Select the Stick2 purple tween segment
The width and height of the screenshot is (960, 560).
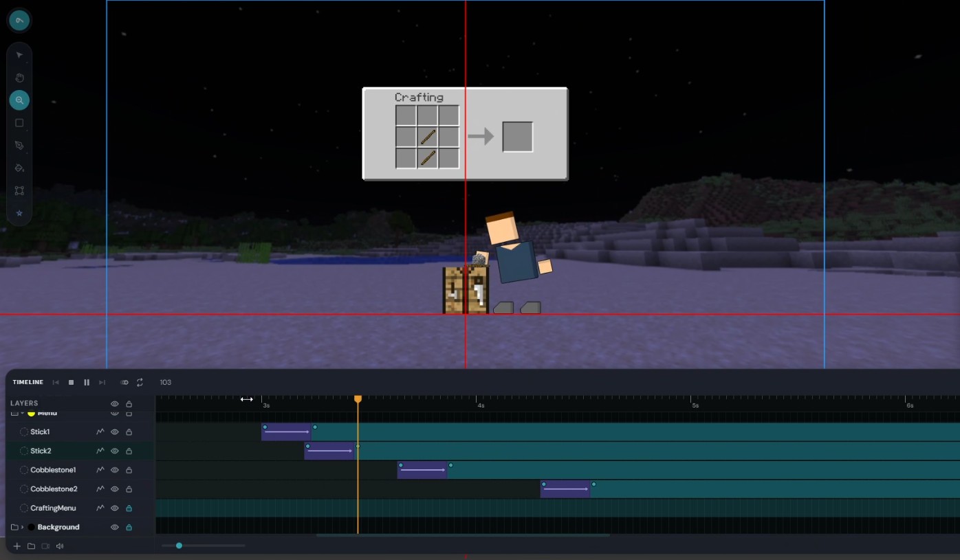(329, 451)
